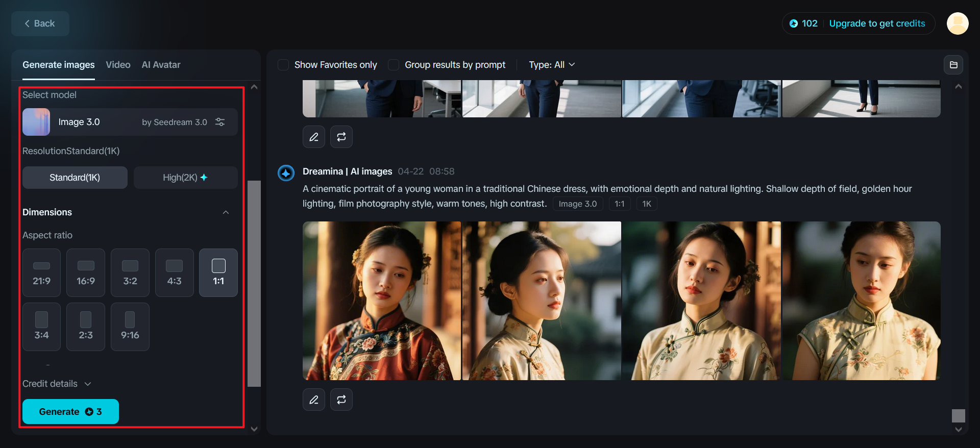Open third office image with desk chair
This screenshot has width=980, height=448.
tap(702, 98)
